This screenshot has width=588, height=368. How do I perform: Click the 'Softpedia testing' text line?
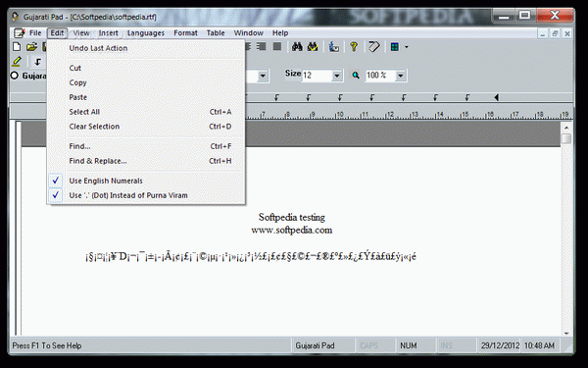(292, 217)
